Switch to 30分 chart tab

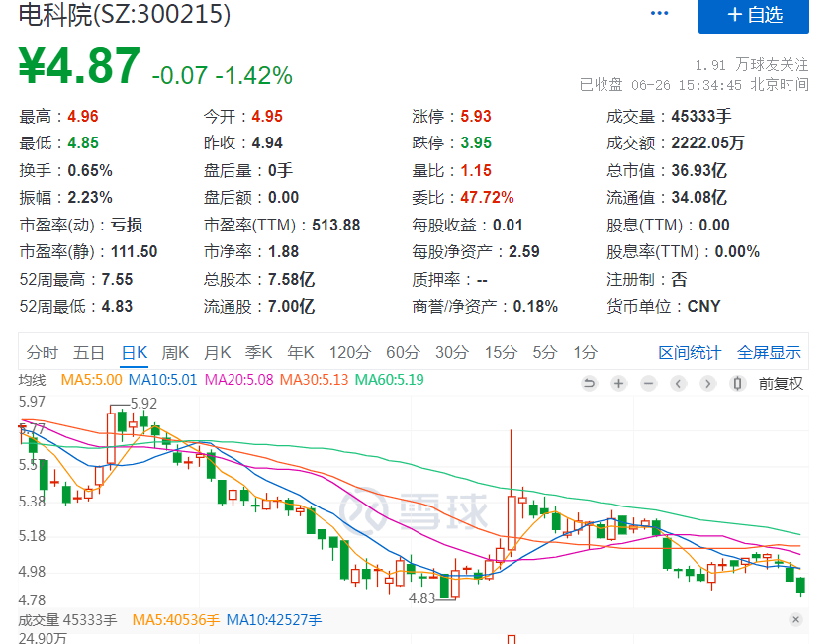click(x=452, y=353)
